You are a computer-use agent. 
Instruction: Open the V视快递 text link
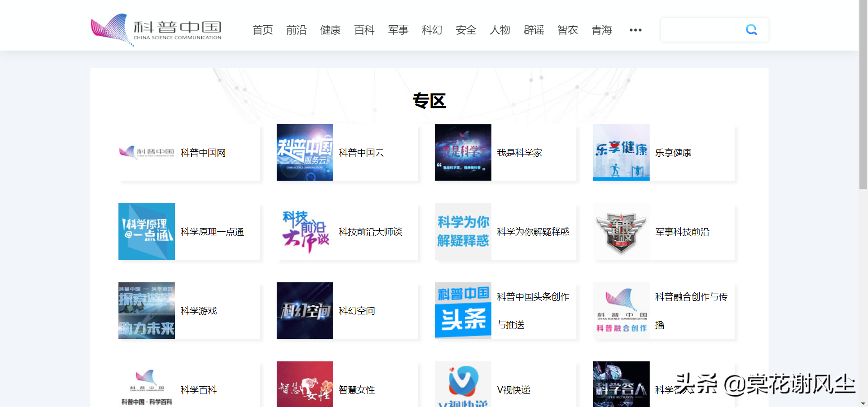[x=514, y=390]
